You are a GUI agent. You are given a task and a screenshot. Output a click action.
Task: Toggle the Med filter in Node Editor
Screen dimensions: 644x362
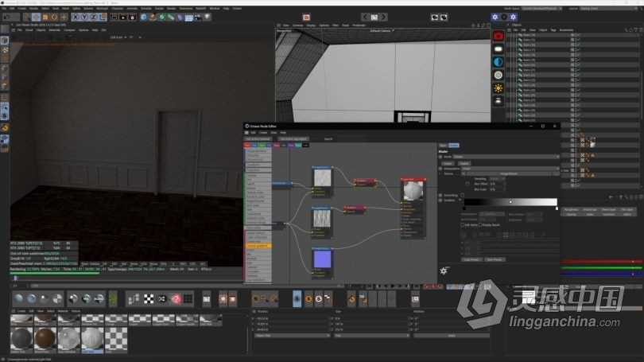pyautogui.click(x=299, y=146)
